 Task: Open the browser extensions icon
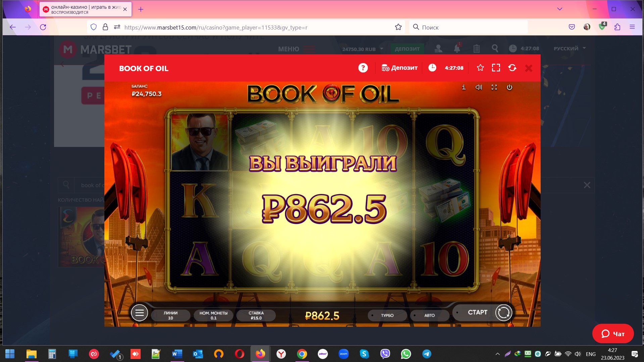pos(617,27)
